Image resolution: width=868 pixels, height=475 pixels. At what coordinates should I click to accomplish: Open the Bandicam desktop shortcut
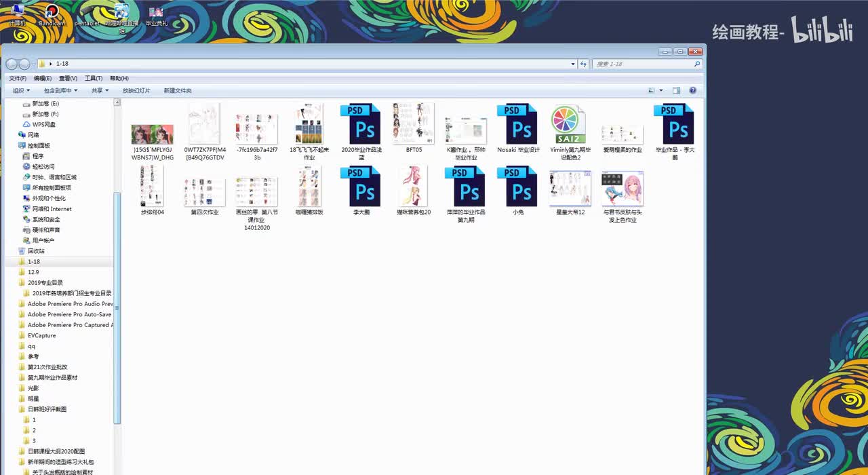(52, 15)
